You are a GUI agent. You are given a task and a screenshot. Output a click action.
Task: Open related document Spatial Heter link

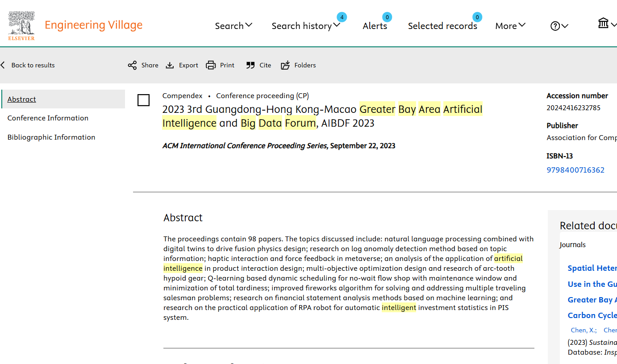click(x=592, y=268)
